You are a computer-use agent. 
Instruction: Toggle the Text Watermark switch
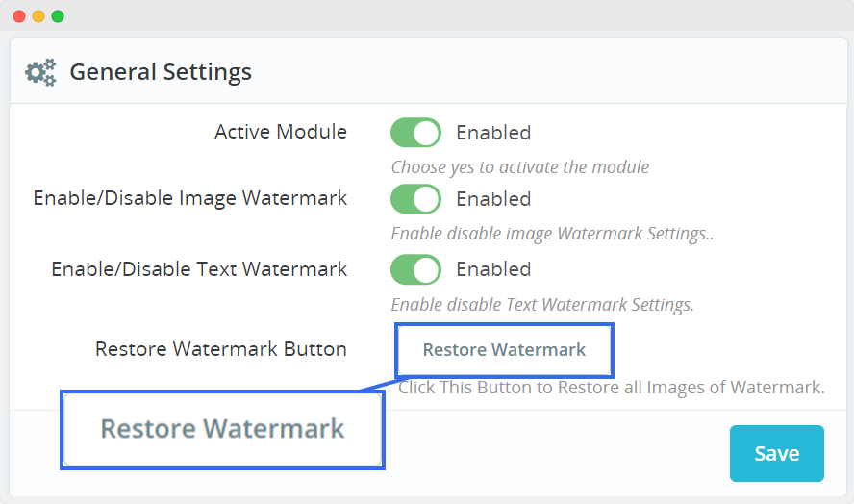415,269
